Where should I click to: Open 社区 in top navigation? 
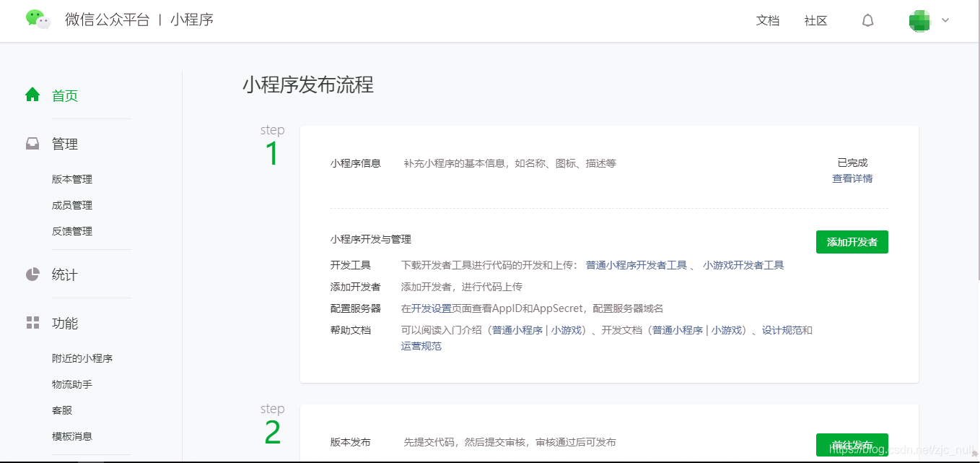pos(815,21)
